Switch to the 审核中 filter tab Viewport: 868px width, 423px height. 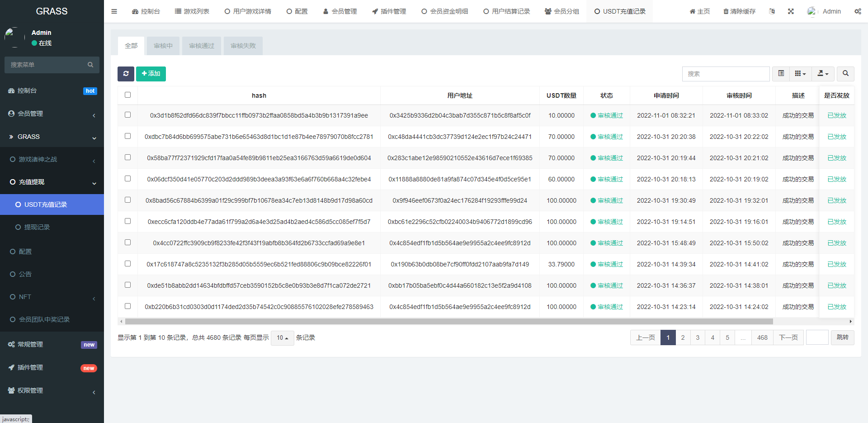click(163, 46)
